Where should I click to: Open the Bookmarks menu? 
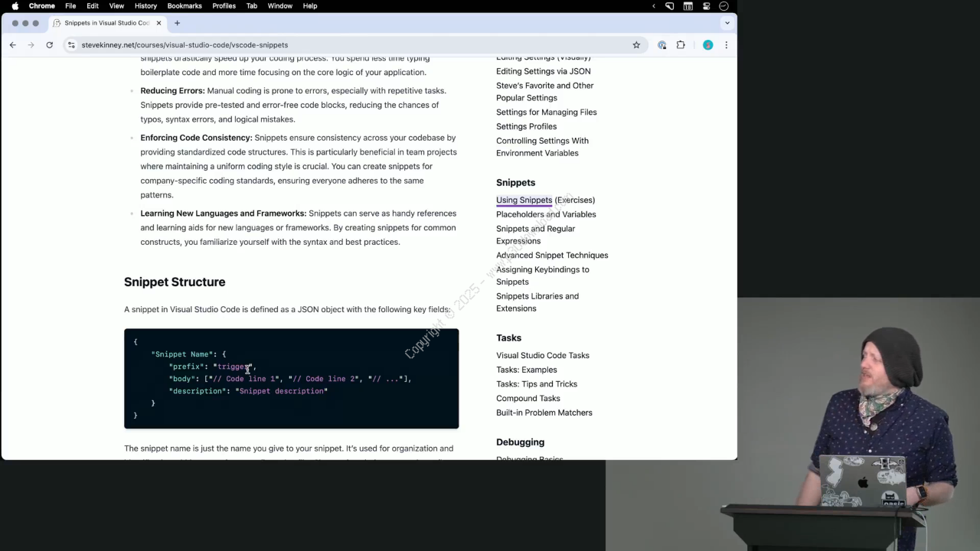(x=185, y=6)
